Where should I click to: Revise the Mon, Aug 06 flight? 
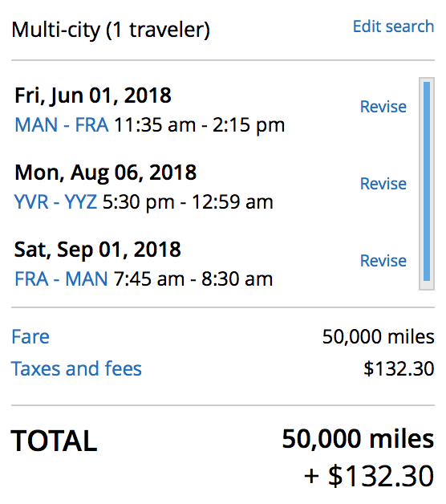(383, 184)
